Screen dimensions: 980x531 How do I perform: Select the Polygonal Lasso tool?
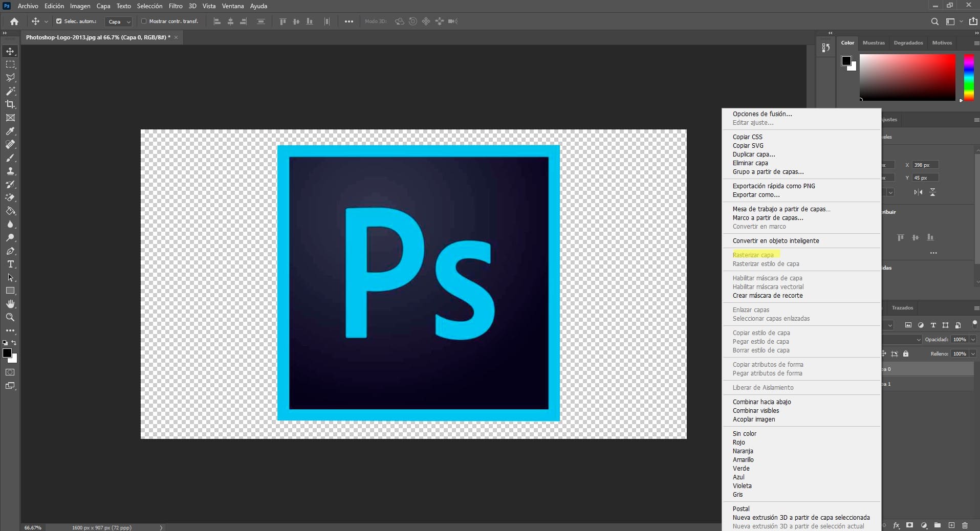point(10,78)
